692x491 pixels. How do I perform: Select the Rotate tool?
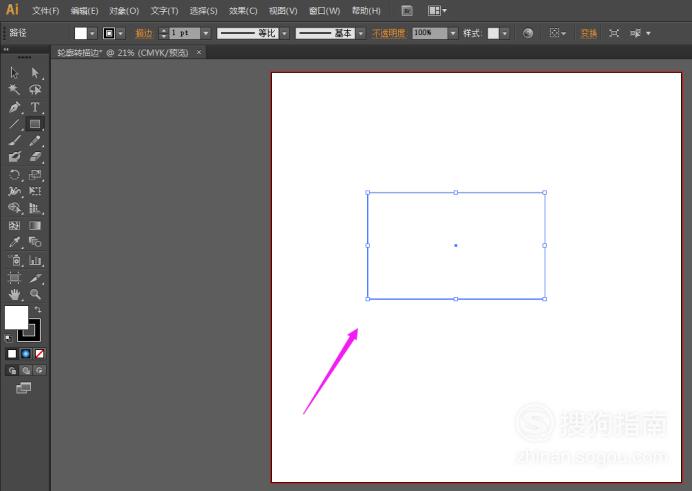pos(15,175)
